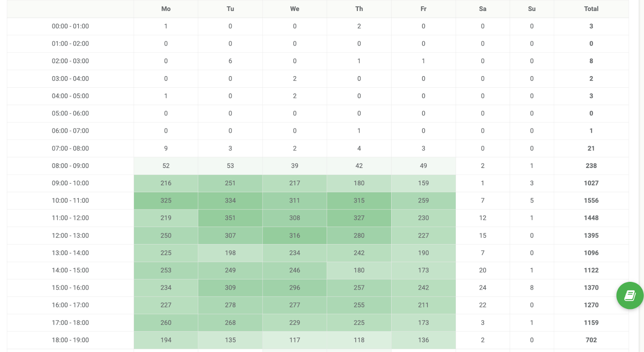
Task: Click the Su column header
Action: tap(532, 9)
